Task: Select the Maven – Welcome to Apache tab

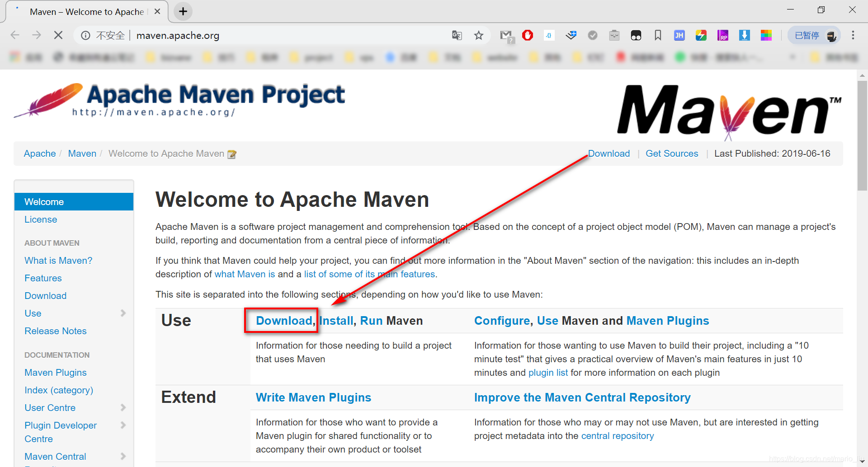Action: tap(87, 12)
